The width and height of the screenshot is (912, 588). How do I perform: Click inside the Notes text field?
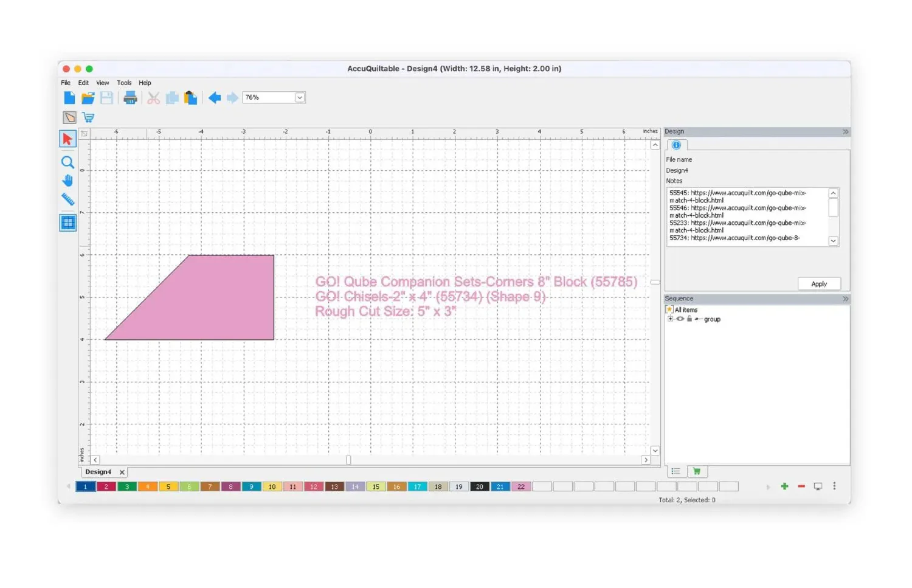(748, 216)
